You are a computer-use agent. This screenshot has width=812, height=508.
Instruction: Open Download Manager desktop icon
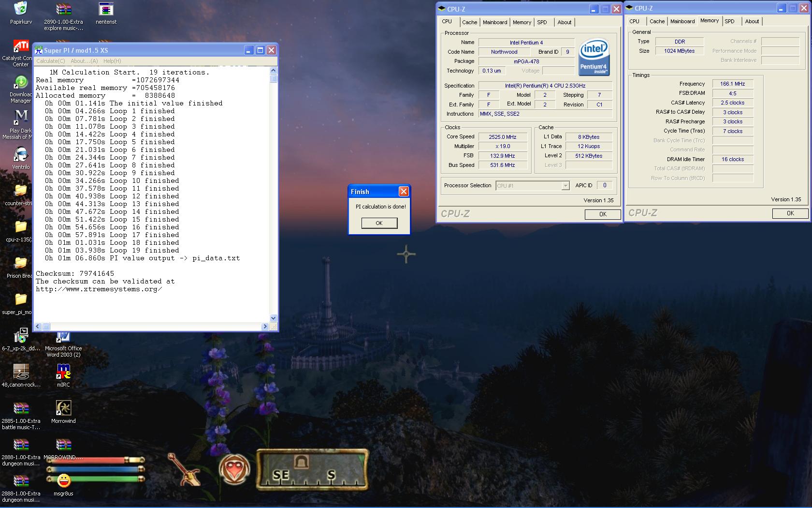click(x=21, y=83)
